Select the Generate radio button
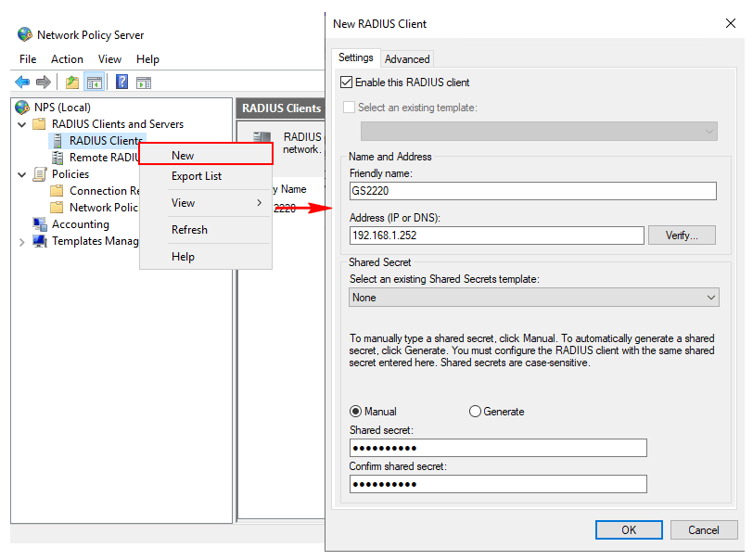The height and width of the screenshot is (560, 753). (x=476, y=412)
